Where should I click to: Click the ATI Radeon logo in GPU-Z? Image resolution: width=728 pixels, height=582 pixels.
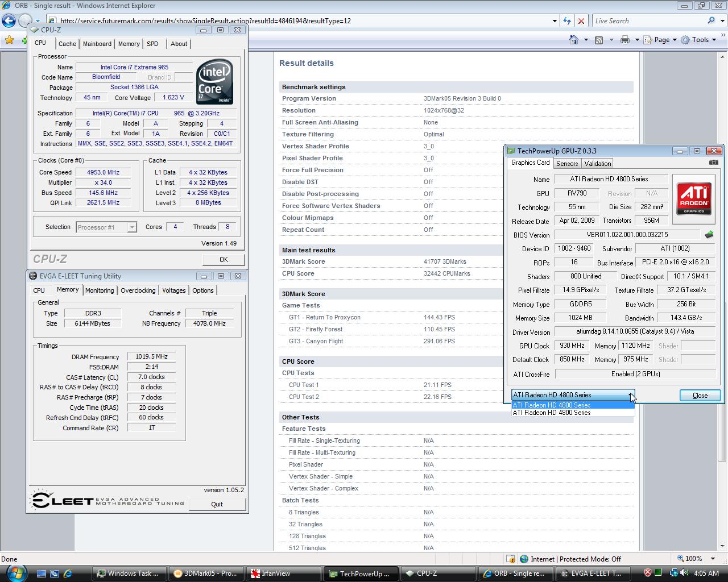693,198
